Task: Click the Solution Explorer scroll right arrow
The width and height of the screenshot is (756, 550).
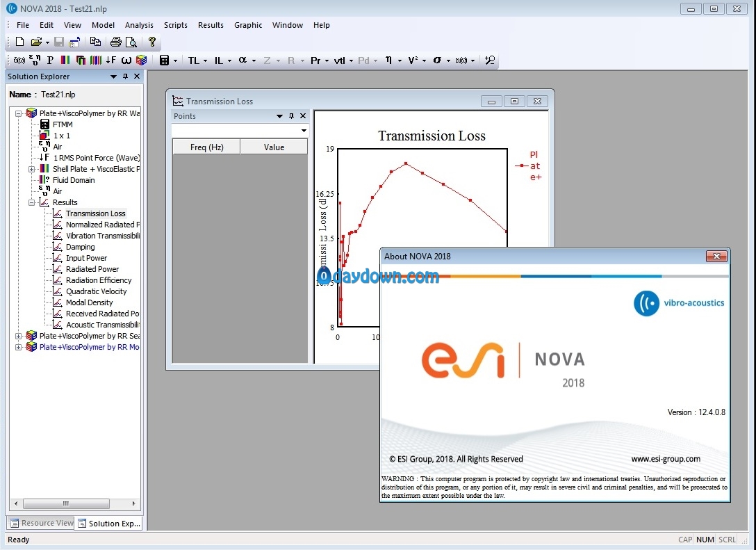Action: (133, 503)
